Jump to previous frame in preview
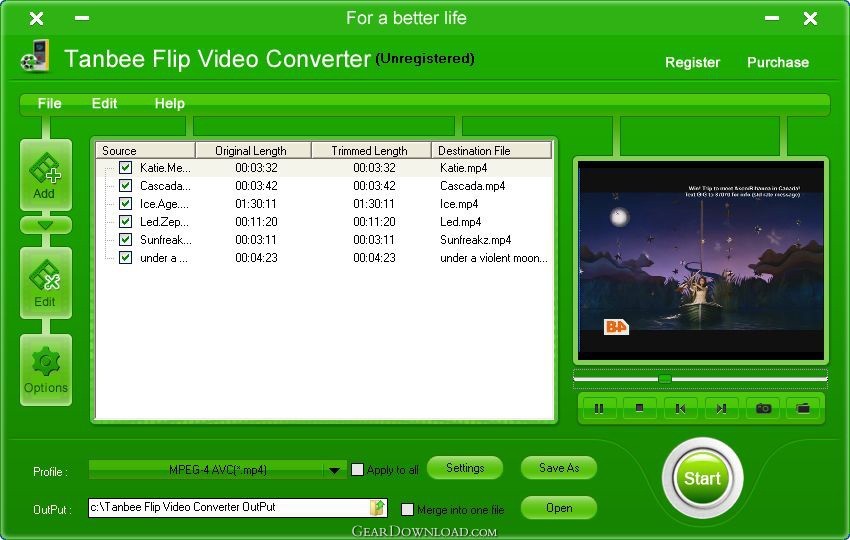The height and width of the screenshot is (540, 850). (680, 408)
